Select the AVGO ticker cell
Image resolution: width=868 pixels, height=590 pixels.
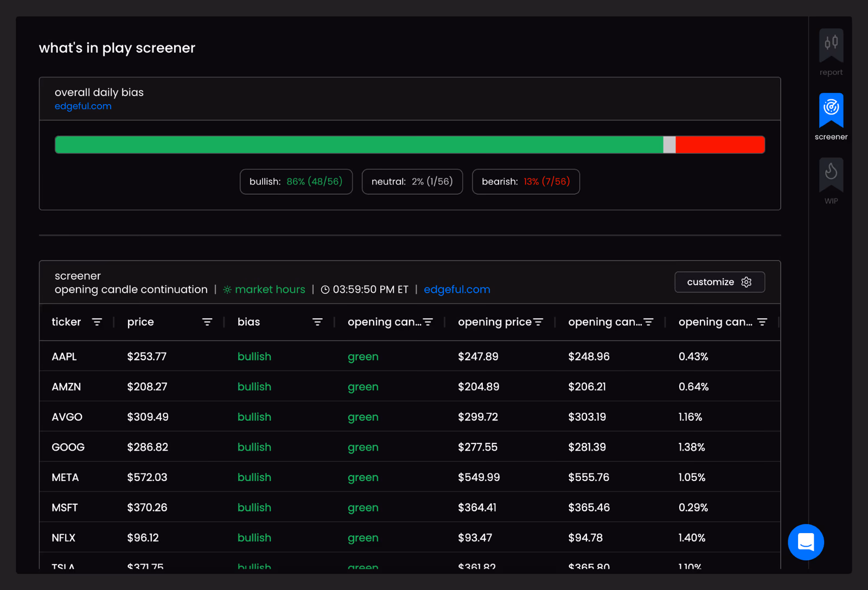(x=67, y=417)
